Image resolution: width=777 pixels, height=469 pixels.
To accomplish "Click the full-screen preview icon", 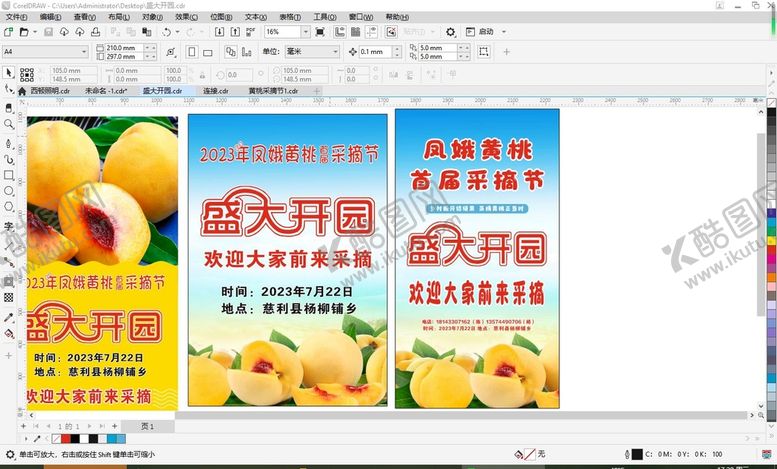I will point(320,32).
